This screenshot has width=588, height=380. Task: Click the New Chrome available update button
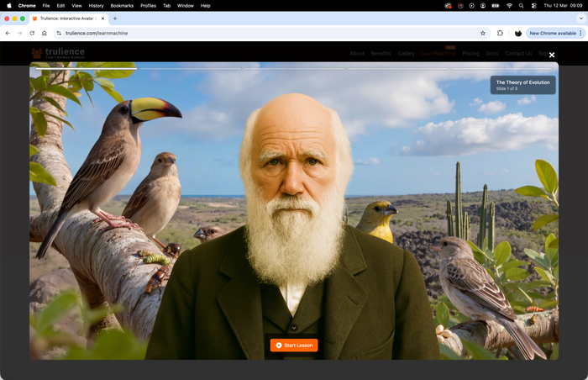(x=551, y=33)
